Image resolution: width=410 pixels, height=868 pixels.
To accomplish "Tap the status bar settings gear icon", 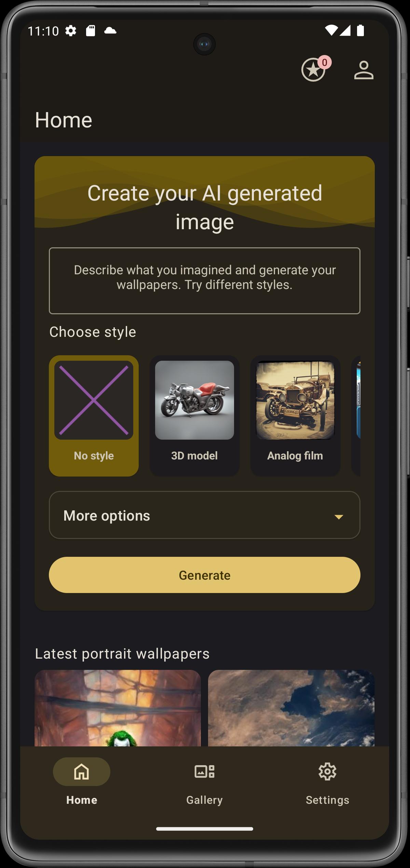I will click(71, 31).
